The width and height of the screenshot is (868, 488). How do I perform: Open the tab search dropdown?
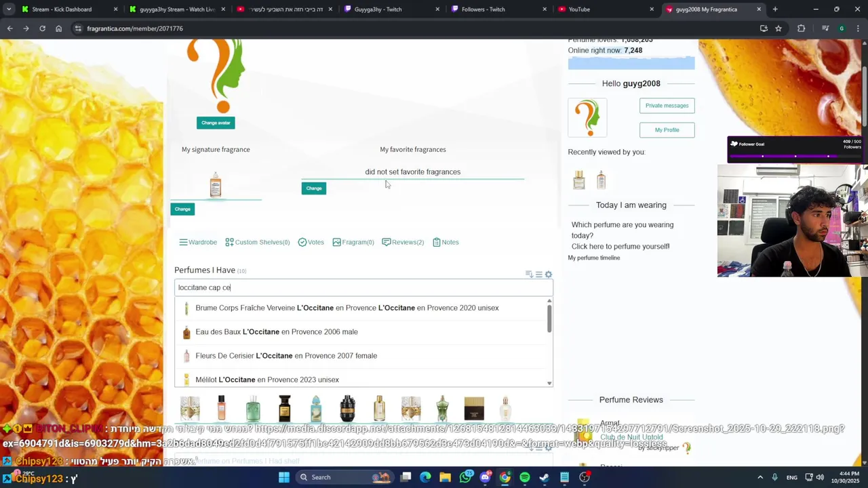click(x=9, y=9)
